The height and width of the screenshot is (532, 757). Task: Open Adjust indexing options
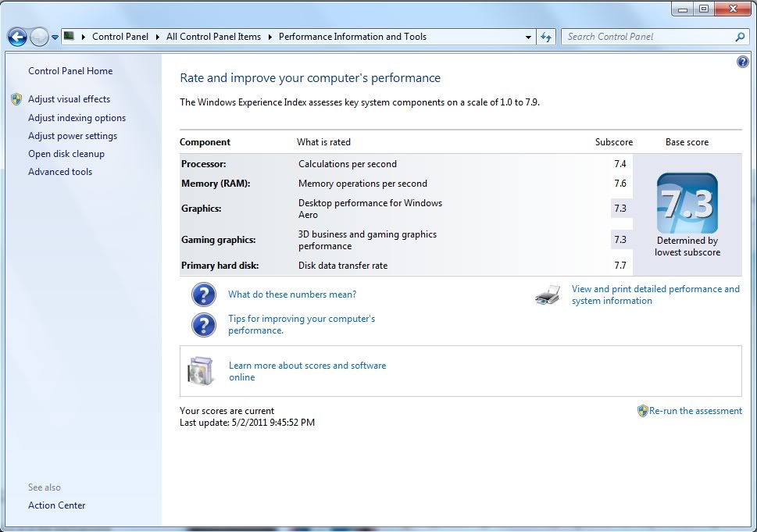click(x=77, y=118)
